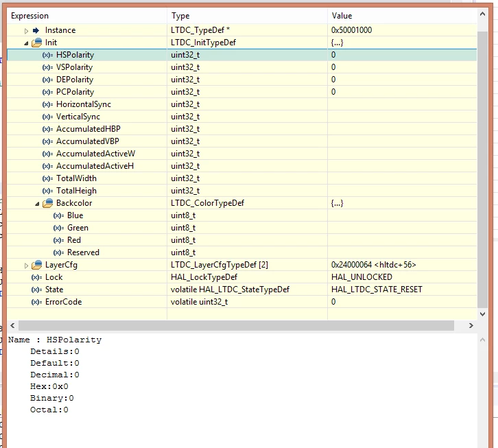This screenshot has width=498, height=448.
Task: Select the TotalHeigh row label
Action: click(x=76, y=191)
